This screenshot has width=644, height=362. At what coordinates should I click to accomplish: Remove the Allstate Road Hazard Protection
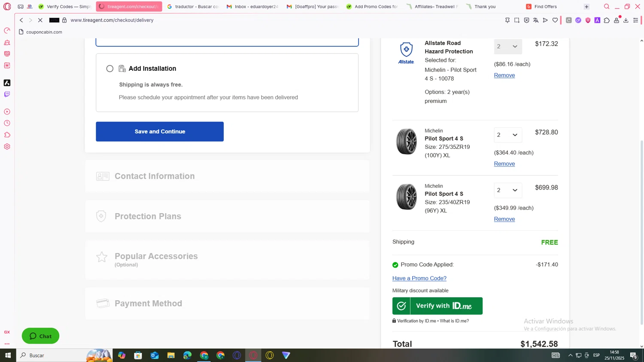(504, 75)
